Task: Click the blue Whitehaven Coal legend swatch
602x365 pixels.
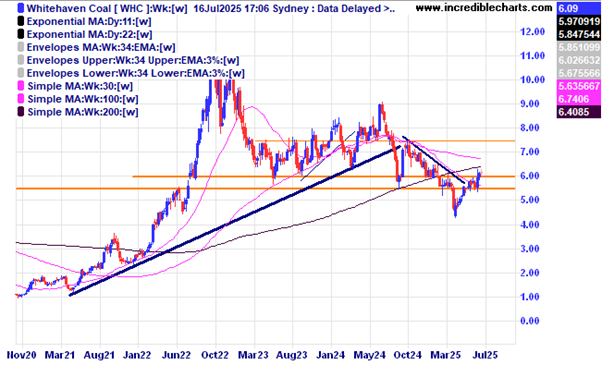Action: click(x=21, y=8)
